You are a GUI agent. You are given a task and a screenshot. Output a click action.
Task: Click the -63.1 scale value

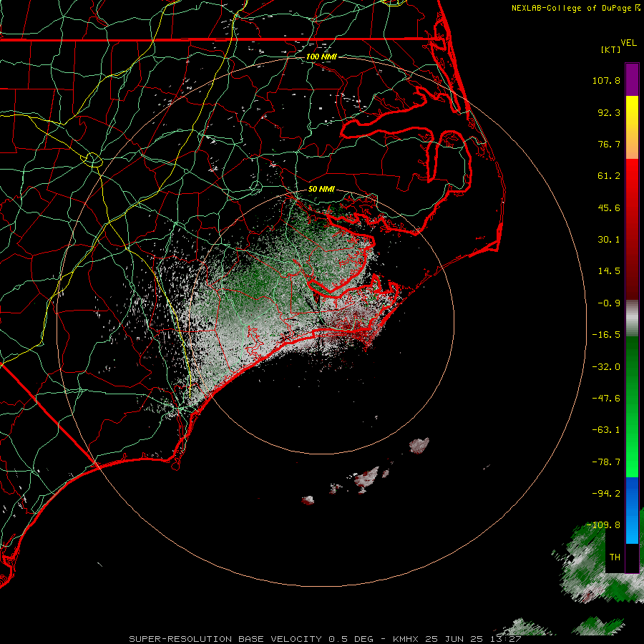tap(606, 430)
